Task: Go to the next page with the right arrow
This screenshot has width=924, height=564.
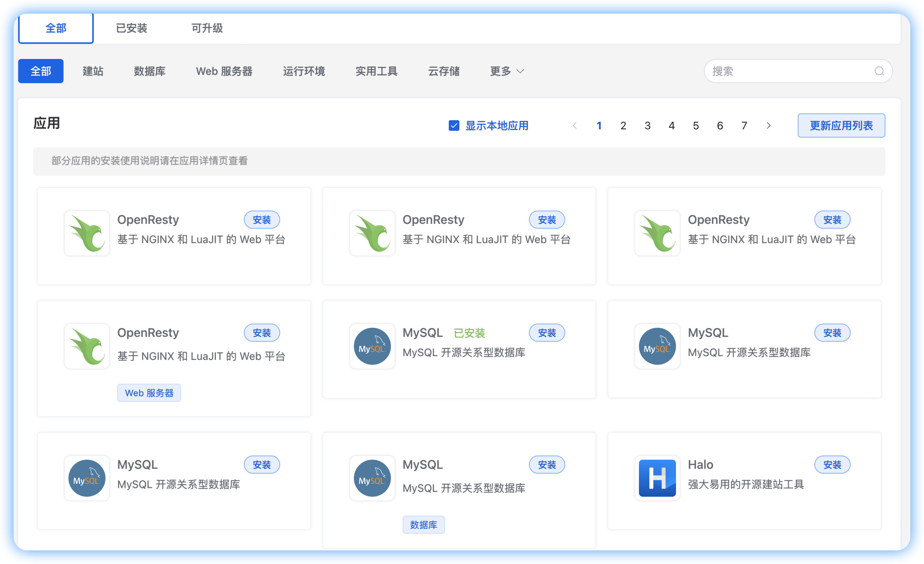Action: 768,126
